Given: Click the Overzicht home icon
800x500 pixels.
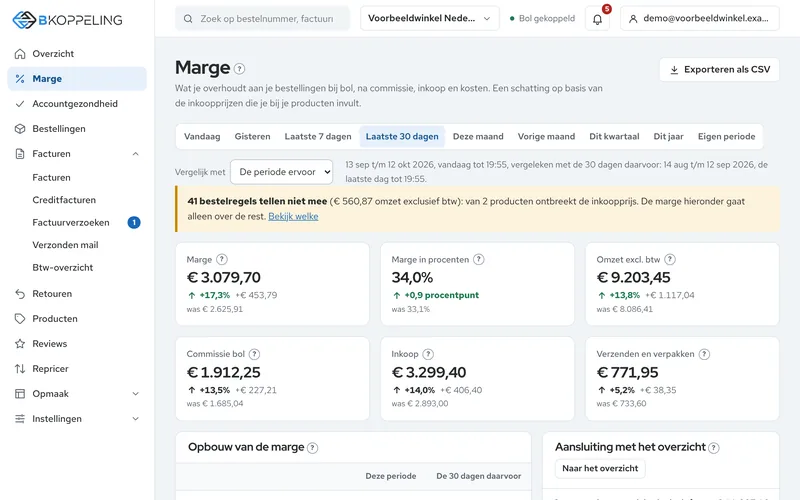Looking at the screenshot, I should [x=20, y=54].
